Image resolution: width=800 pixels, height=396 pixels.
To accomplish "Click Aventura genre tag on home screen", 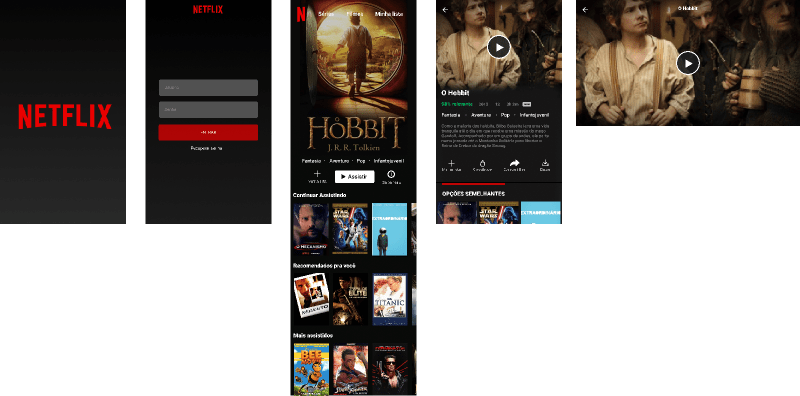I will point(339,161).
